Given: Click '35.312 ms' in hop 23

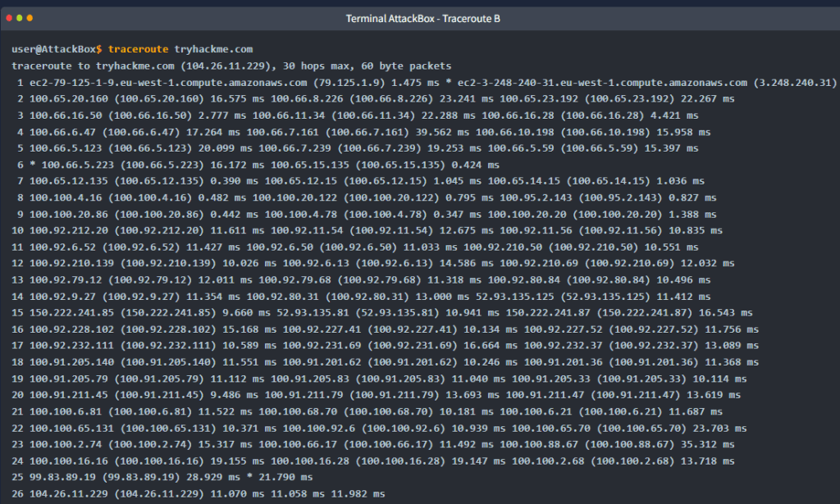Looking at the screenshot, I should pyautogui.click(x=708, y=445).
